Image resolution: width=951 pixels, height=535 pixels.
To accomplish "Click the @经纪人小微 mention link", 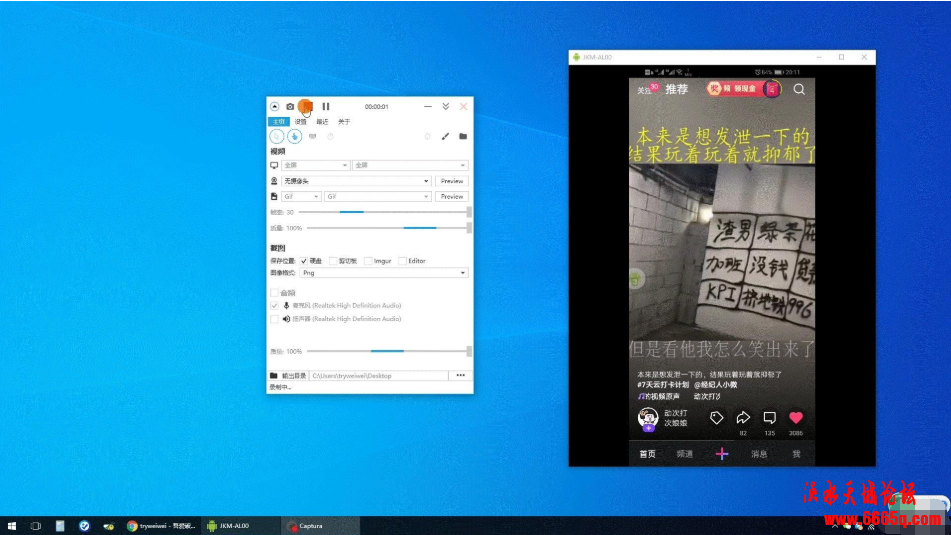I will (x=716, y=385).
